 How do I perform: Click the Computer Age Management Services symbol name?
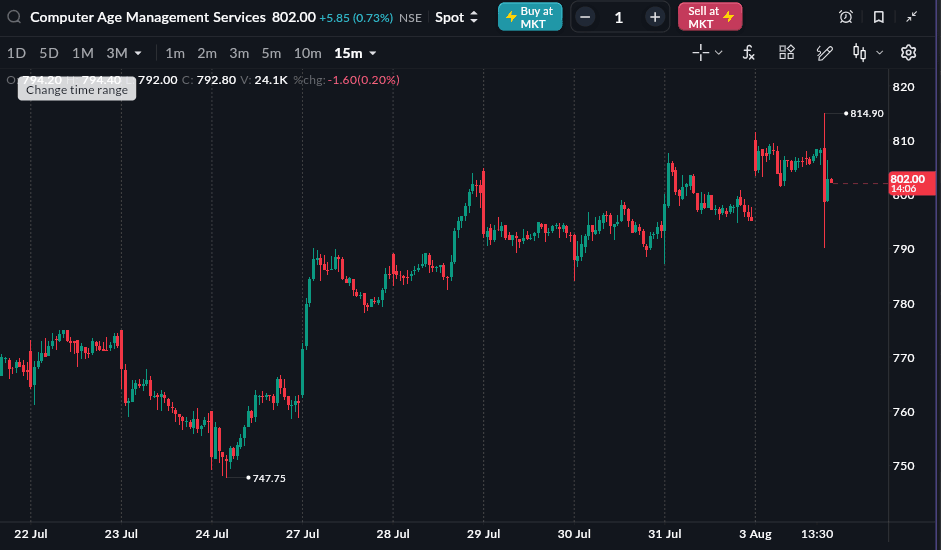pos(148,17)
